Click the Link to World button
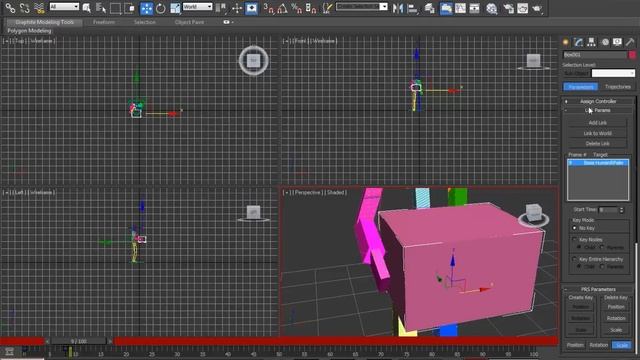Screen dimensions: 640x360 [x=598, y=133]
